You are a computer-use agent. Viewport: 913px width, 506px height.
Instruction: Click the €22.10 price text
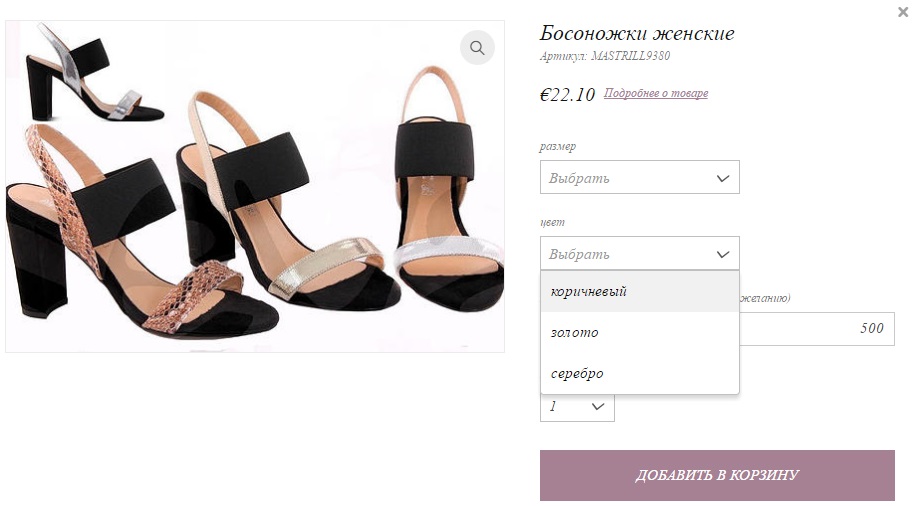[x=567, y=95]
